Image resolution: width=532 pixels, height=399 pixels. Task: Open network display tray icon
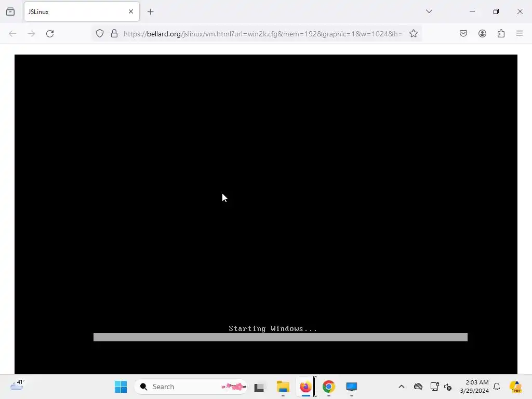(x=435, y=387)
